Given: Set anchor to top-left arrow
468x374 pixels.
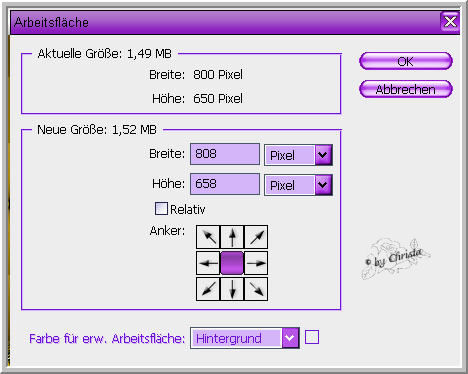Looking at the screenshot, I should (208, 237).
